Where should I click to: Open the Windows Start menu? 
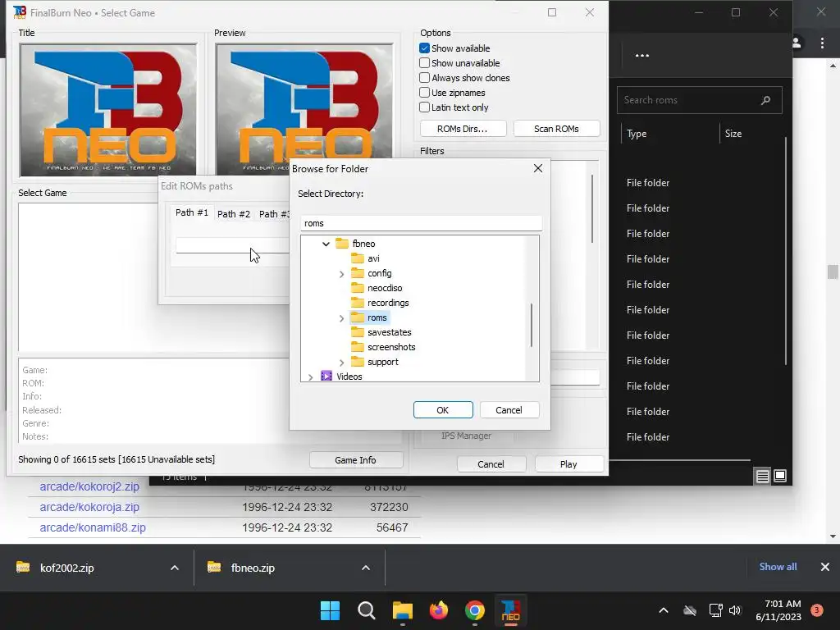pos(330,610)
